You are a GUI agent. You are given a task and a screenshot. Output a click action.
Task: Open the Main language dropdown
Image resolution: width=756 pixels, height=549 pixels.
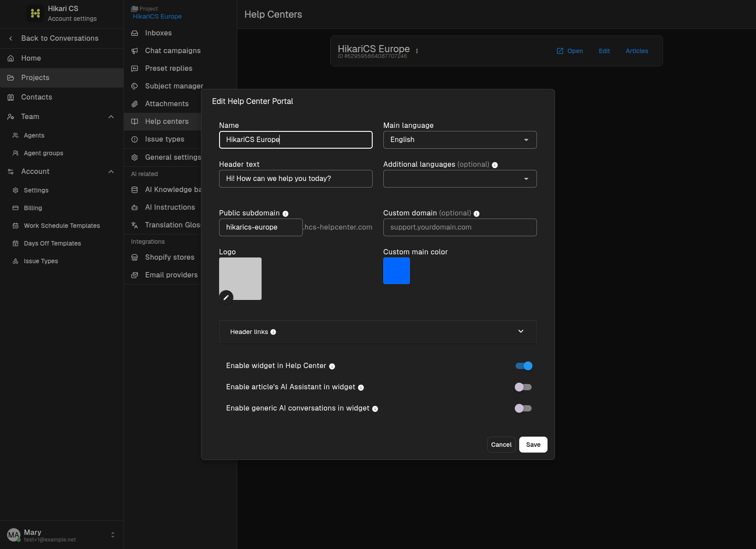pyautogui.click(x=460, y=140)
